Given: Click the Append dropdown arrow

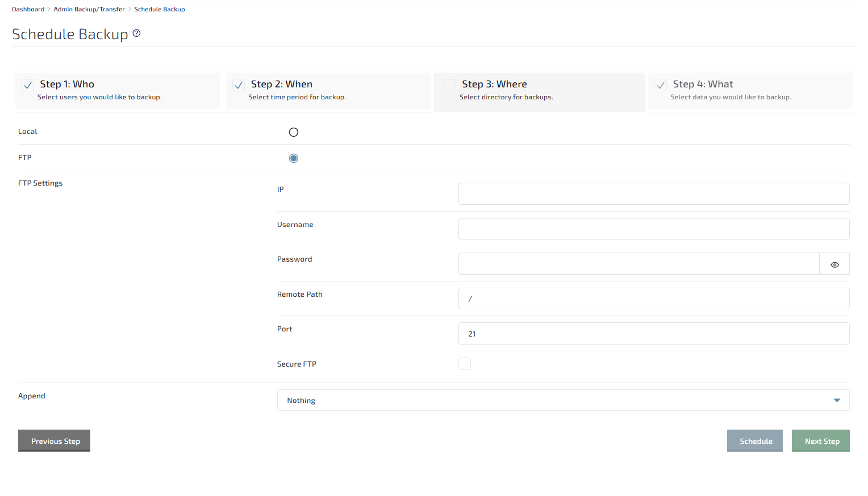Looking at the screenshot, I should point(836,401).
